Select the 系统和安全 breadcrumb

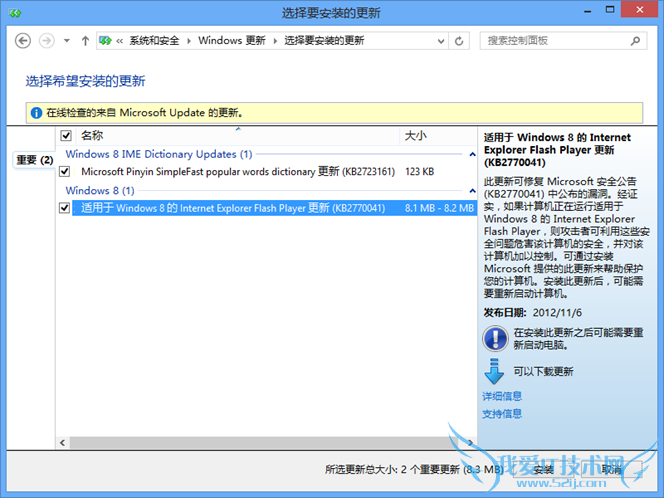coord(154,41)
